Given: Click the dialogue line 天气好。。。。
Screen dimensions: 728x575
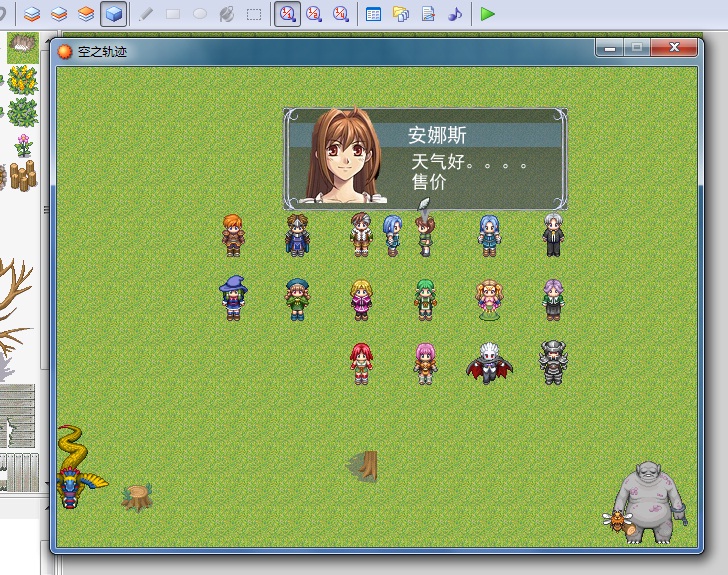Looking at the screenshot, I should coord(469,162).
